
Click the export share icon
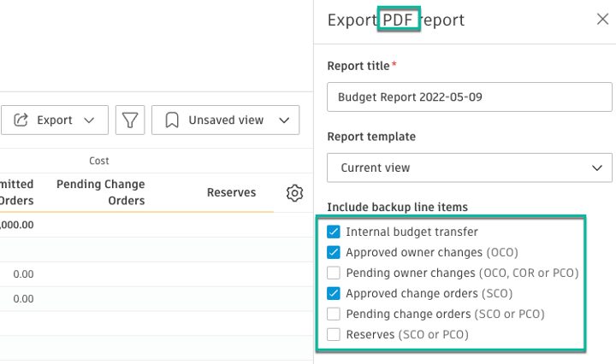coord(21,120)
